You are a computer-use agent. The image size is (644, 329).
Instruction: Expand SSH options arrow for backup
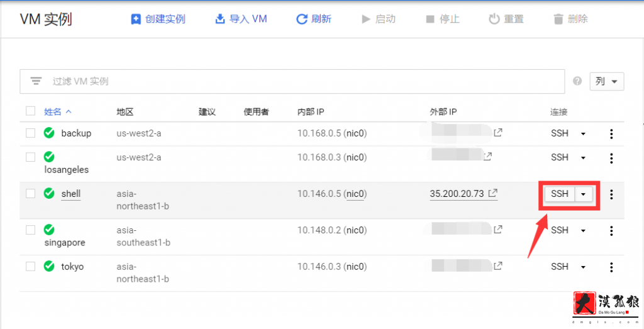click(x=583, y=133)
